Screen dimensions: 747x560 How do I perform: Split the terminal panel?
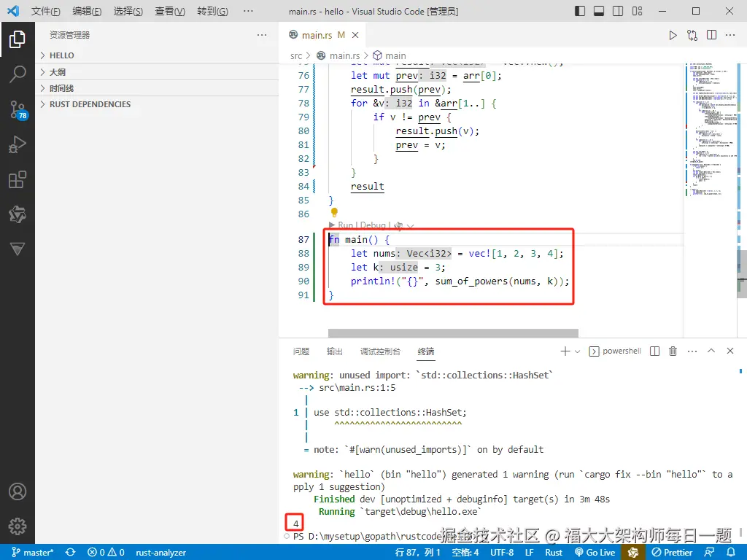(x=655, y=351)
